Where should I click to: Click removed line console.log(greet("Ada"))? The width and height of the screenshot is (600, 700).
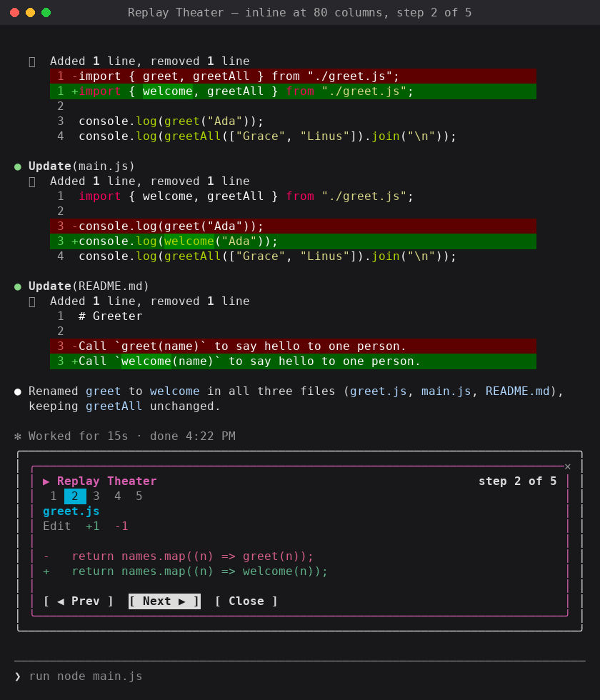293,226
